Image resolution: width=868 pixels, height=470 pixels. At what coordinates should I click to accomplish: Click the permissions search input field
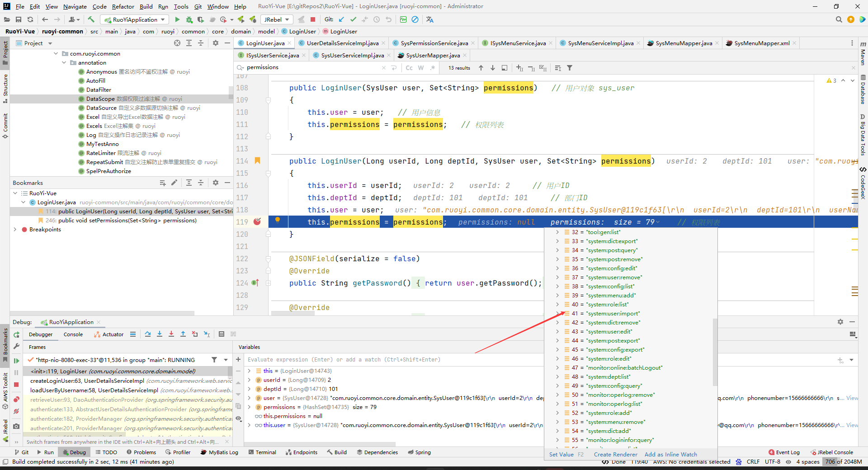312,68
